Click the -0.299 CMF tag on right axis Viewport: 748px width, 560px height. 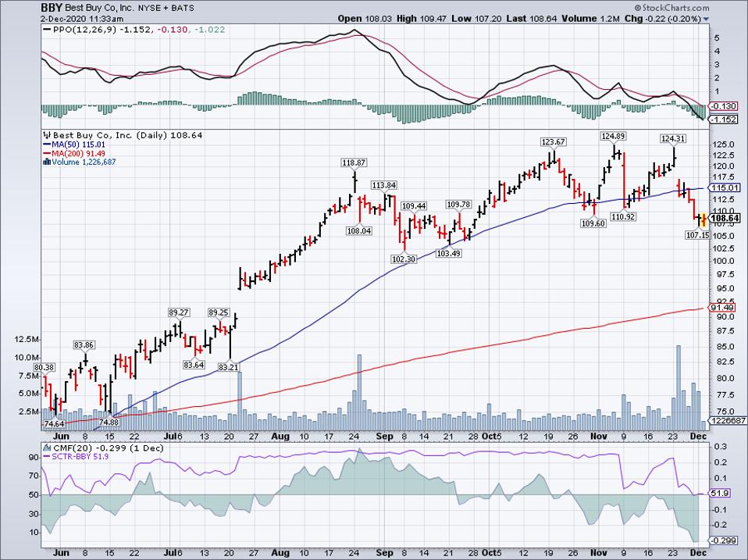click(x=725, y=540)
